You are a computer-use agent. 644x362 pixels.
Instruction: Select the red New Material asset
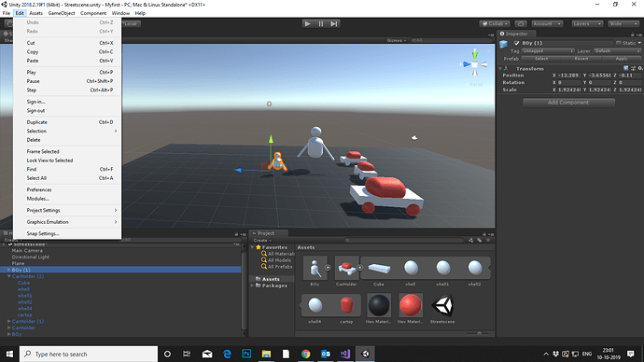(411, 305)
